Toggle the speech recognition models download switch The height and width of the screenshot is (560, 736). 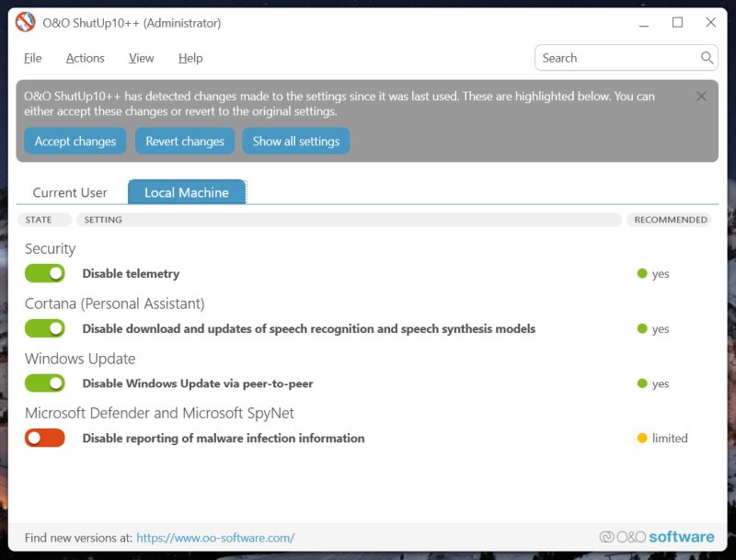pos(45,328)
